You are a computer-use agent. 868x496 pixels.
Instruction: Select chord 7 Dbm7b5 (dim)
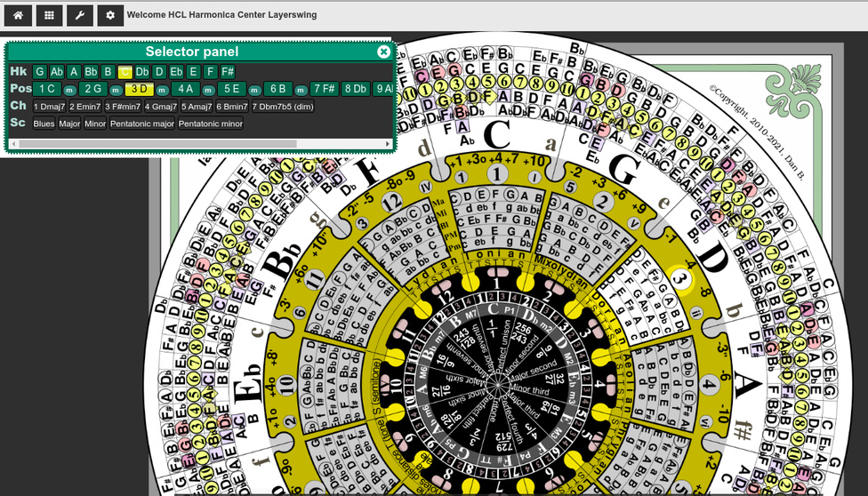pyautogui.click(x=283, y=107)
